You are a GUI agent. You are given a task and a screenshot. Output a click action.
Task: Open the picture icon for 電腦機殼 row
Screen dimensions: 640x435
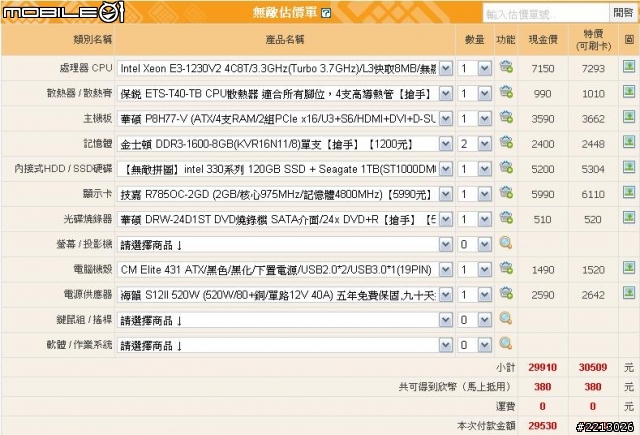[x=629, y=268]
